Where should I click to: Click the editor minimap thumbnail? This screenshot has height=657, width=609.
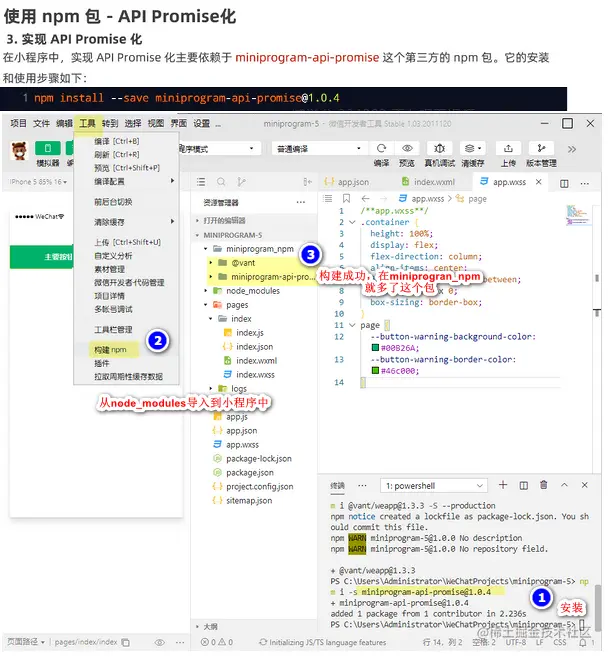pyautogui.click(x=577, y=215)
